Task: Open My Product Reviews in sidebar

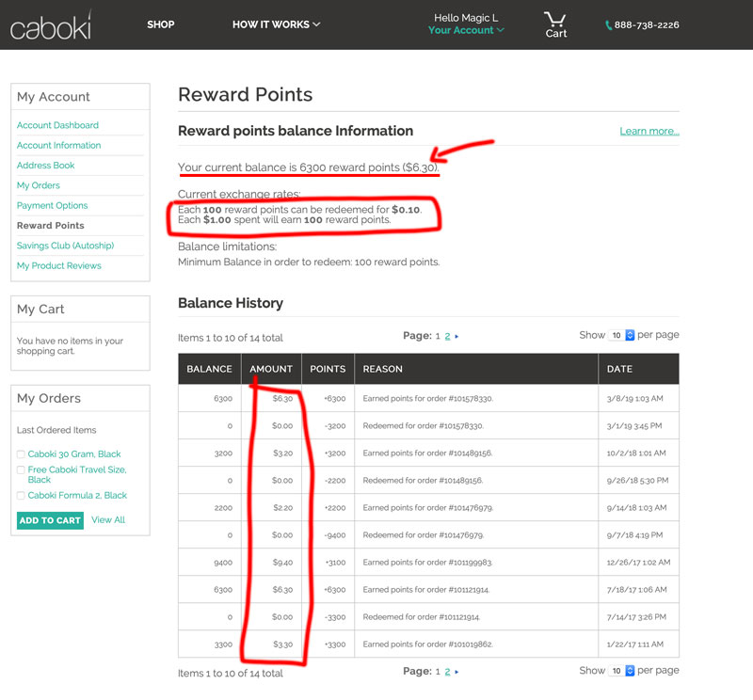Action: [59, 266]
